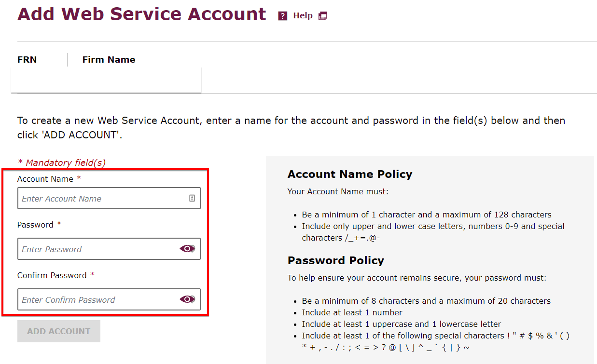Click the red Mandatory field(s) note
597x364 pixels.
pos(61,162)
